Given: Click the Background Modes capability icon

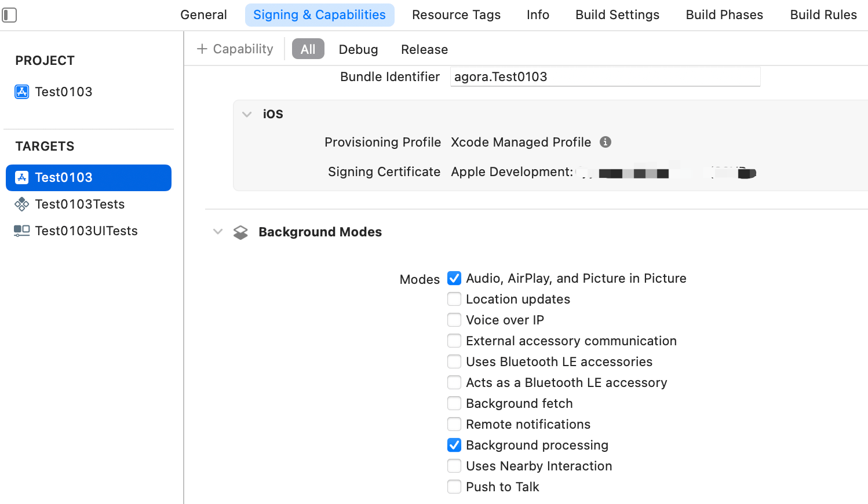Looking at the screenshot, I should [240, 232].
